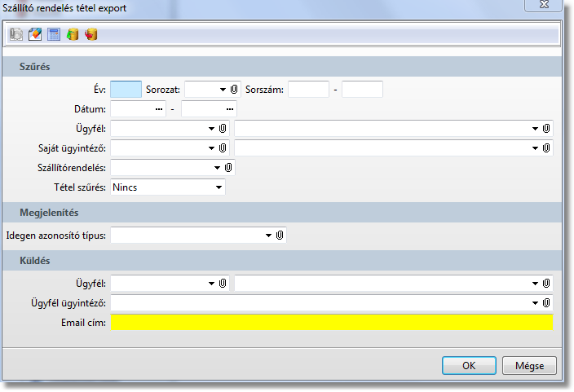Image resolution: width=574 pixels, height=392 pixels.
Task: Click paperclip of wide Saját ügyintéző field
Action: 546,148
